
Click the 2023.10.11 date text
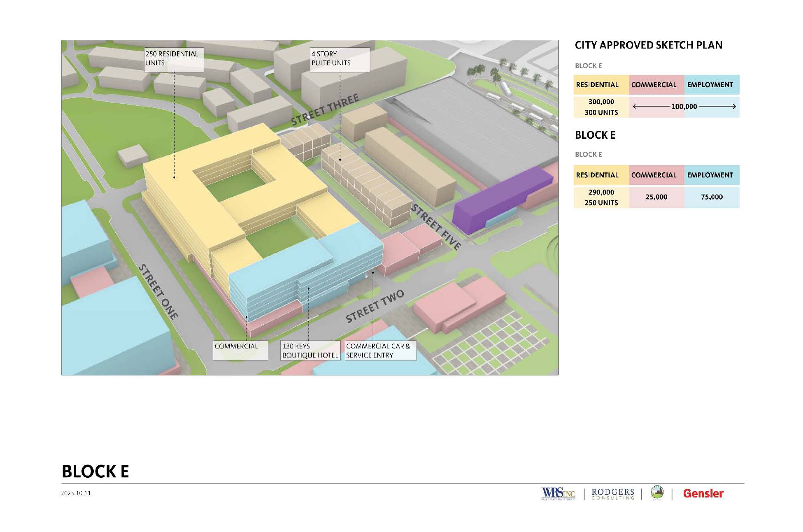tap(76, 493)
